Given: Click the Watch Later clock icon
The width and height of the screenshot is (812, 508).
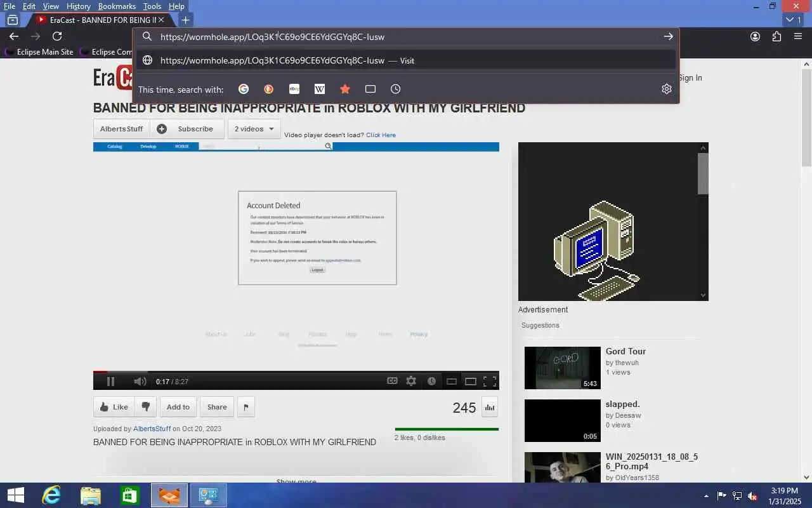Looking at the screenshot, I should 431,381.
